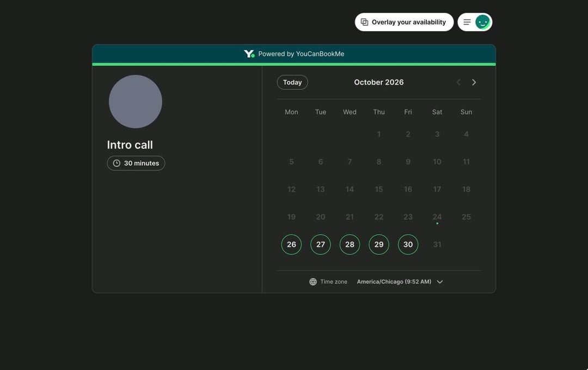Go to the previous month arrow
Screen dimensions: 588x370
[458, 82]
